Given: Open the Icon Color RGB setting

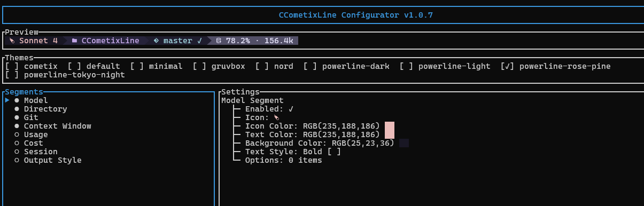Looking at the screenshot, I should coord(312,126).
